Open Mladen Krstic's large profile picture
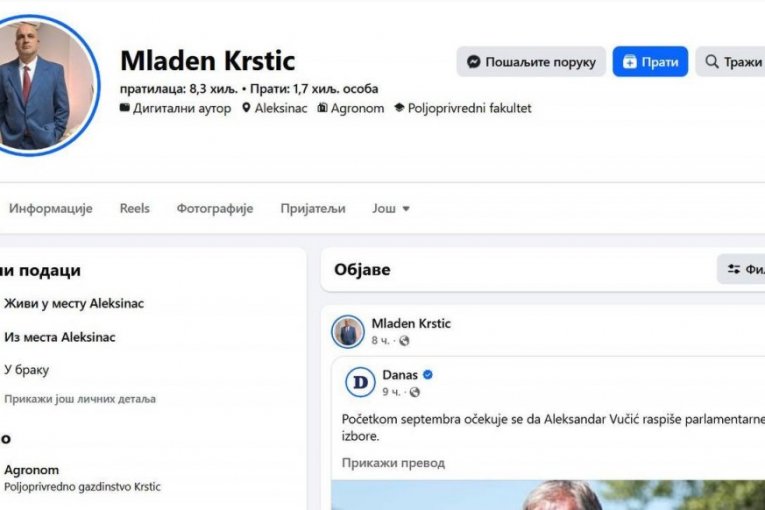Viewport: 765px width, 510px height. pos(45,85)
